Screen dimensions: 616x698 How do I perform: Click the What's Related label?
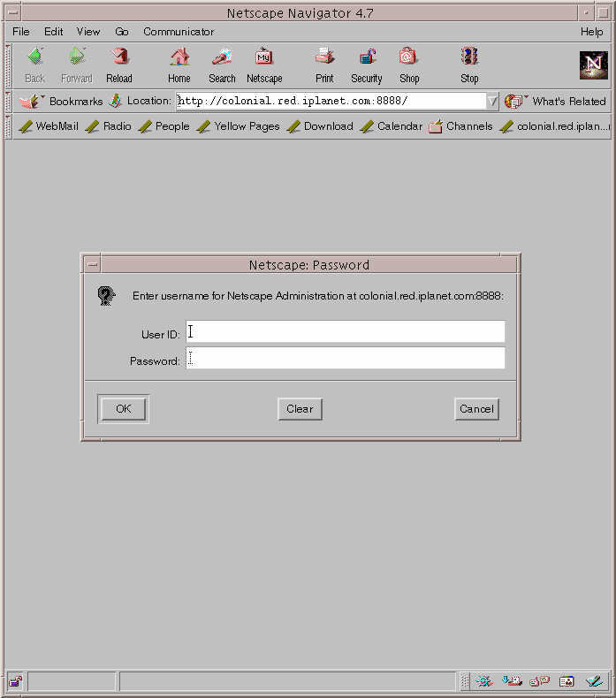pyautogui.click(x=569, y=102)
